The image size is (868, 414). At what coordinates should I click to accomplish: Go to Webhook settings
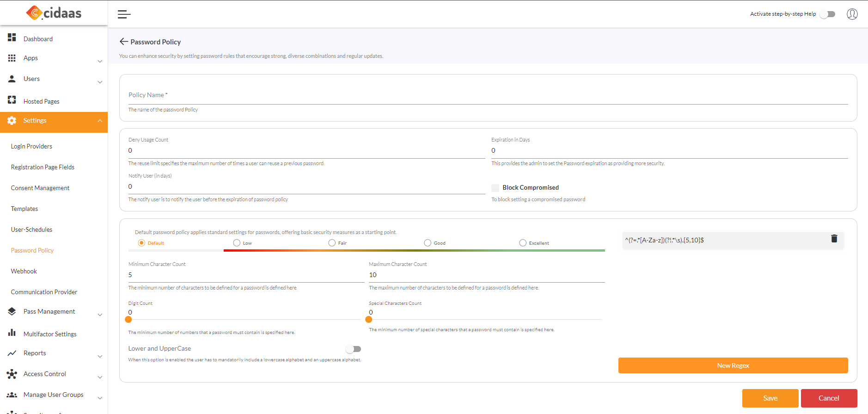point(24,271)
